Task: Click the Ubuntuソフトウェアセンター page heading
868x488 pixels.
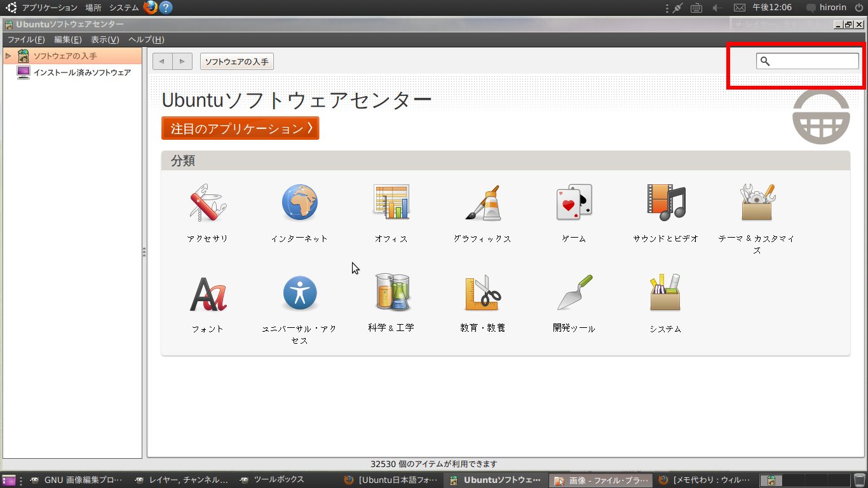Action: point(297,100)
